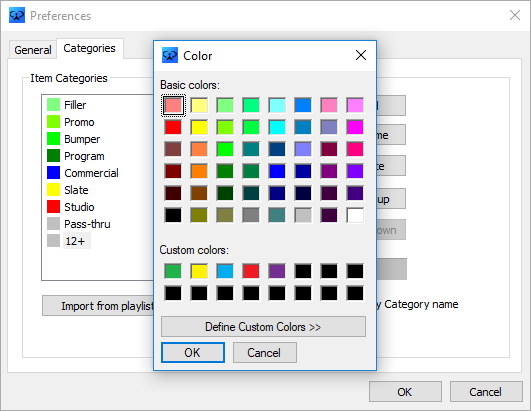Pick the sky blue custom color swatch
This screenshot has width=531, height=411.
(x=225, y=271)
